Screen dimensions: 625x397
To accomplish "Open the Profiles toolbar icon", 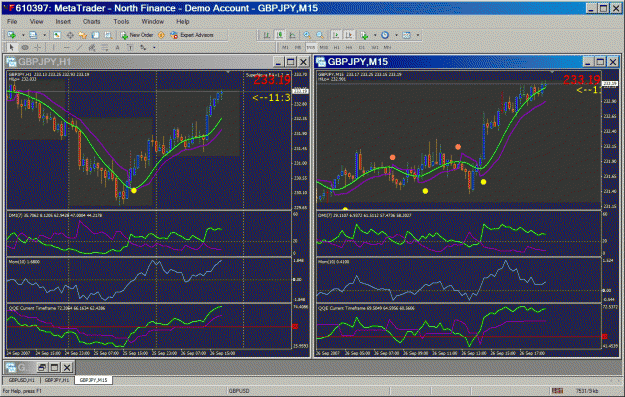I will pos(33,35).
